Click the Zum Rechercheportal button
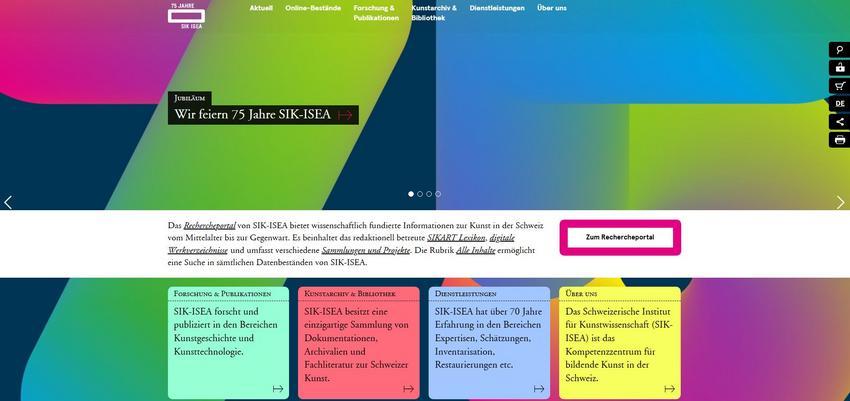This screenshot has width=850, height=401. [619, 237]
